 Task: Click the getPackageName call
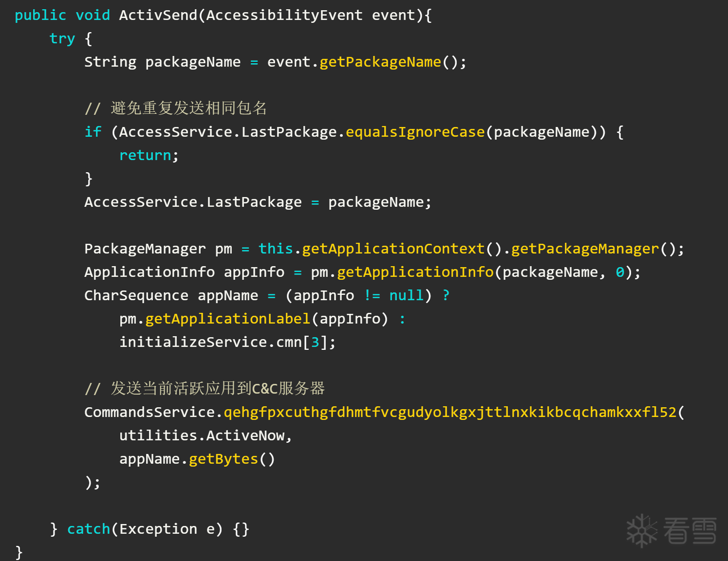(x=380, y=62)
